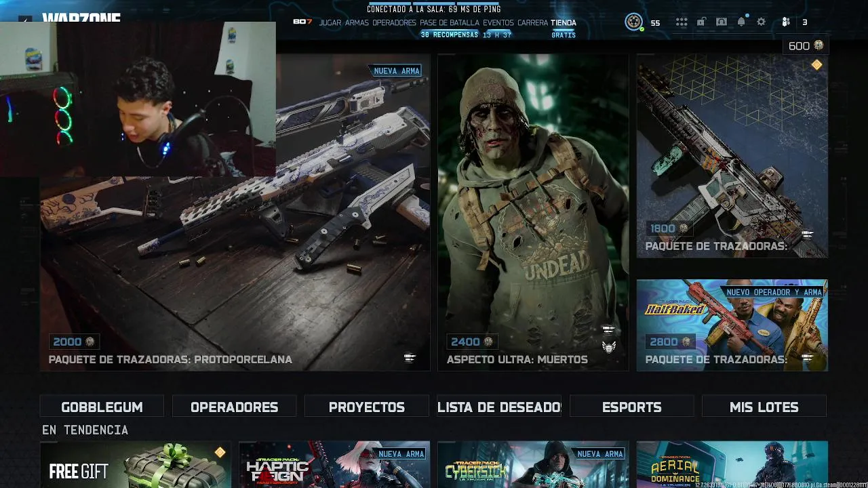Open the Haptic Reign tracer pack

334,465
